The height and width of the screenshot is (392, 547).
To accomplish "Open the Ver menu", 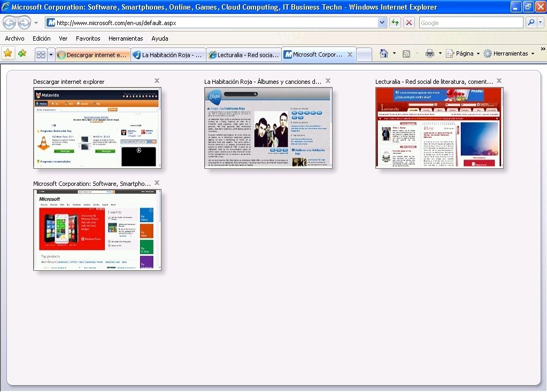I will point(63,38).
